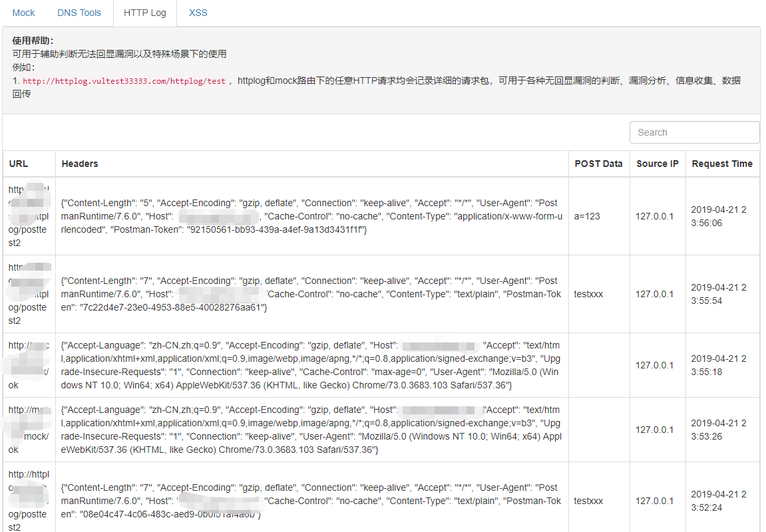
Task: Click headers containing Postman-Token 92150561
Action: click(x=311, y=216)
